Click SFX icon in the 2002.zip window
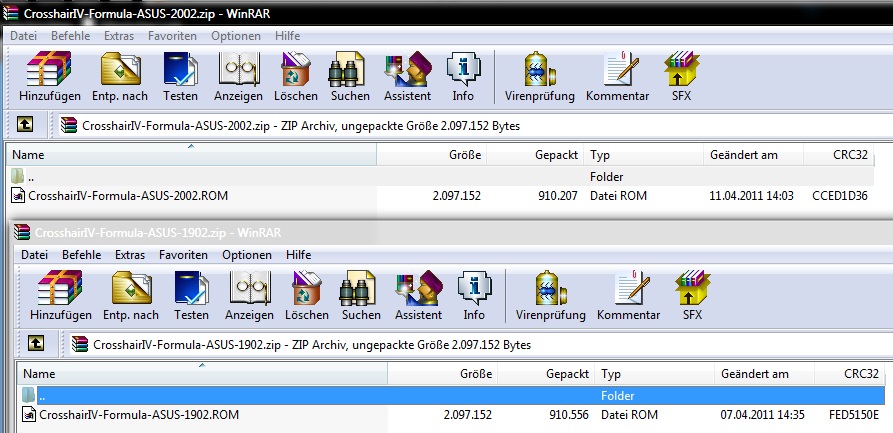Screen dimensions: 893x433 (681, 68)
